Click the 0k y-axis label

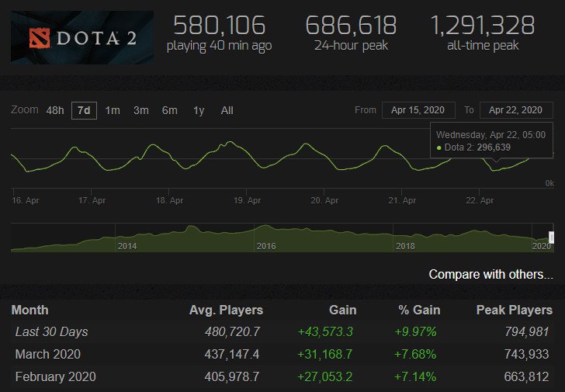coord(549,183)
